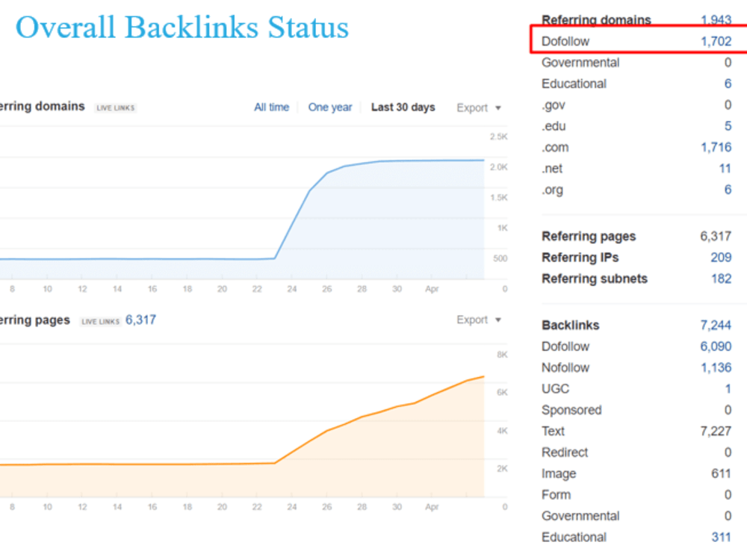This screenshot has width=747, height=560.
Task: Open the .org domains count 6
Action: tap(728, 190)
